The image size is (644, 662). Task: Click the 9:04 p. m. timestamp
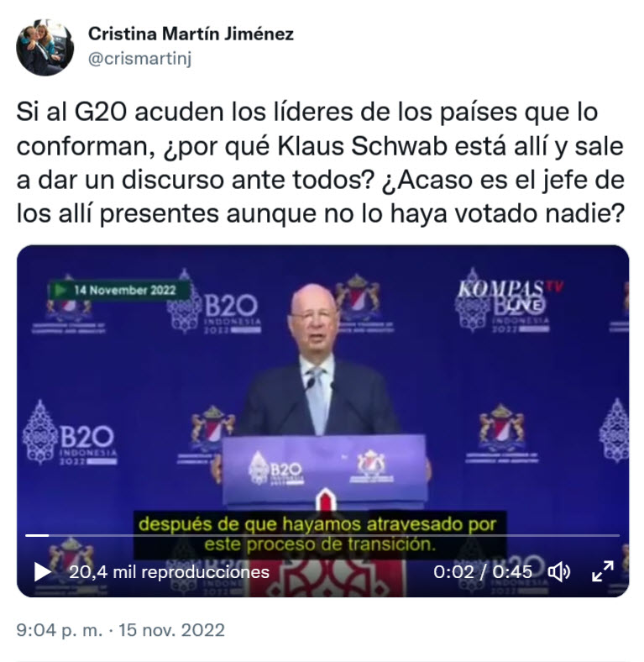pyautogui.click(x=60, y=630)
